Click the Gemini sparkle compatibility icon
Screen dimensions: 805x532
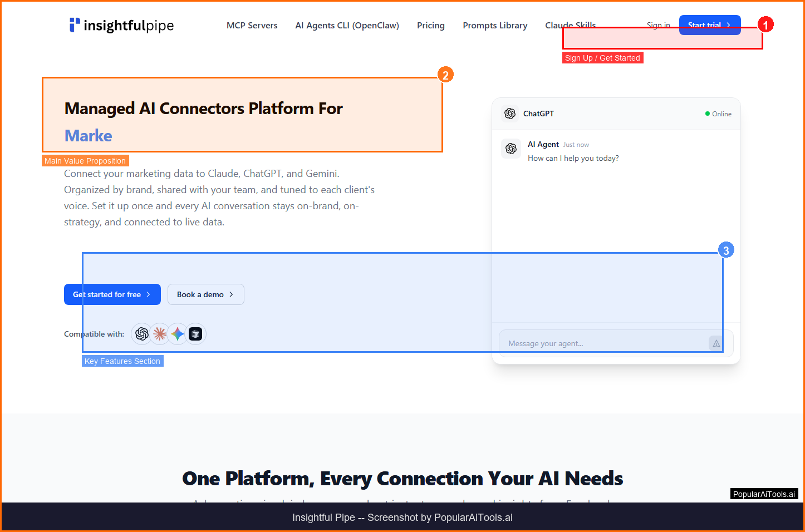[178, 334]
